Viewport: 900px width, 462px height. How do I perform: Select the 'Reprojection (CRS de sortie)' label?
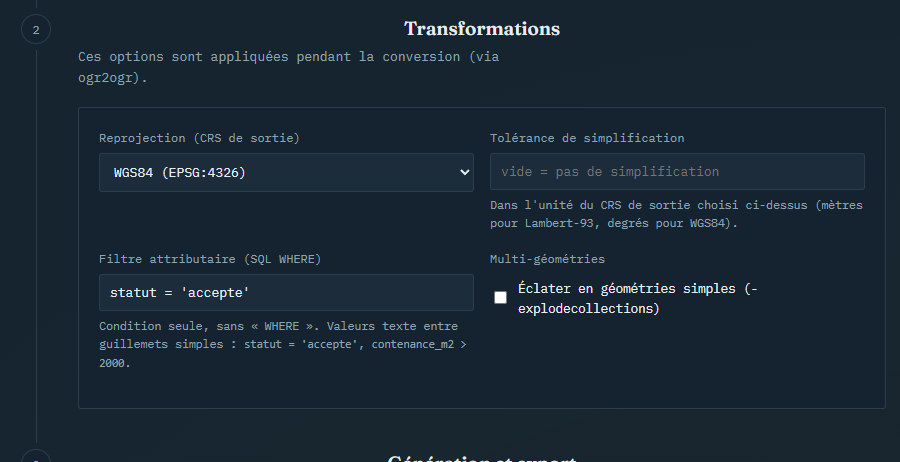pos(199,138)
